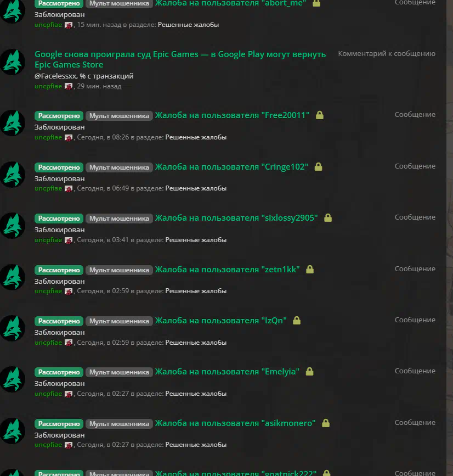Open the "Решенные жалобы" link in the 03:41 post
This screenshot has width=453, height=476.
196,240
